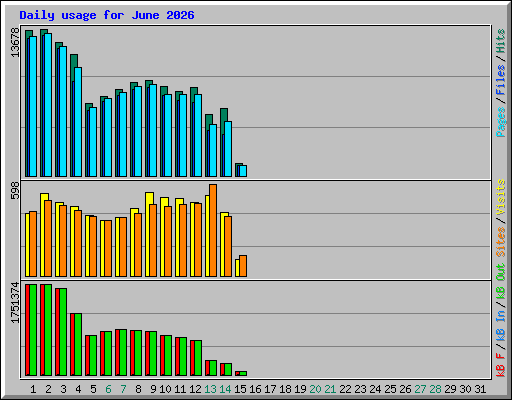Click day 19 on the x-axis
Viewport: 512px width, 400px height.
(300, 389)
